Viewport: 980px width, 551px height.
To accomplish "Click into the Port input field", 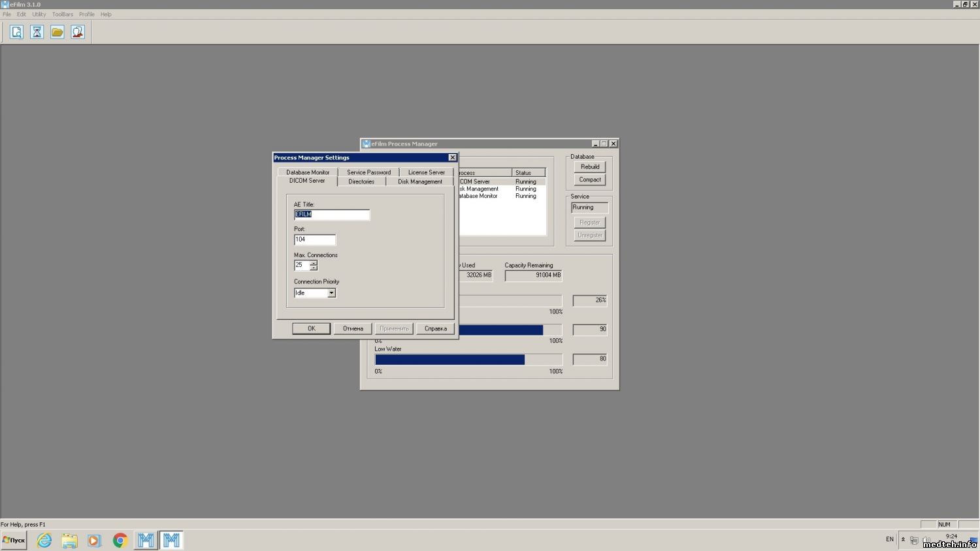I will [x=315, y=240].
